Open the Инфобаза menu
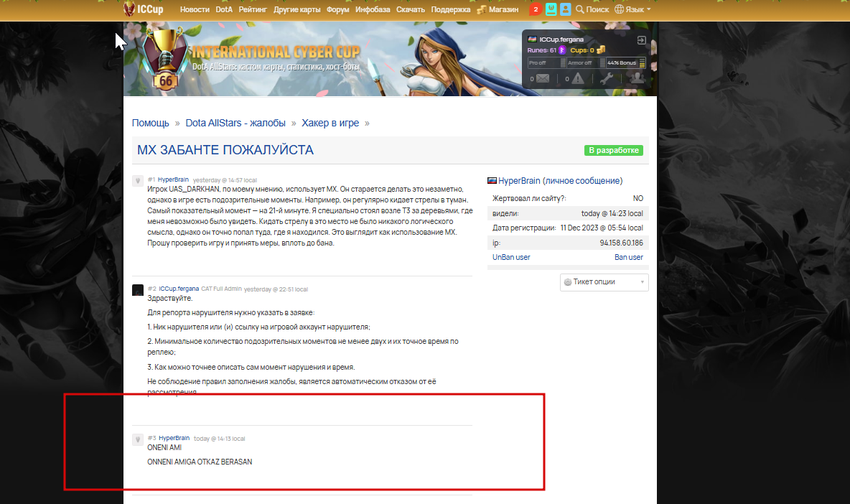 click(373, 9)
